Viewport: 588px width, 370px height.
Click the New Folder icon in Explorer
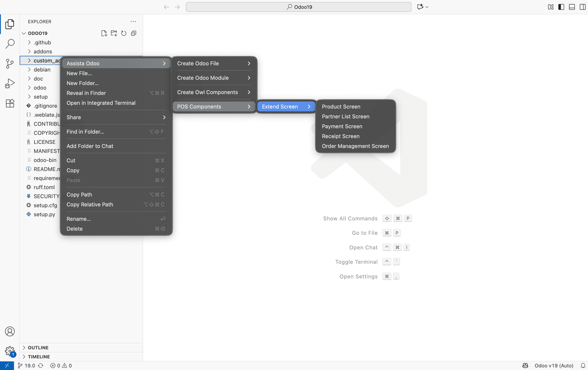114,33
